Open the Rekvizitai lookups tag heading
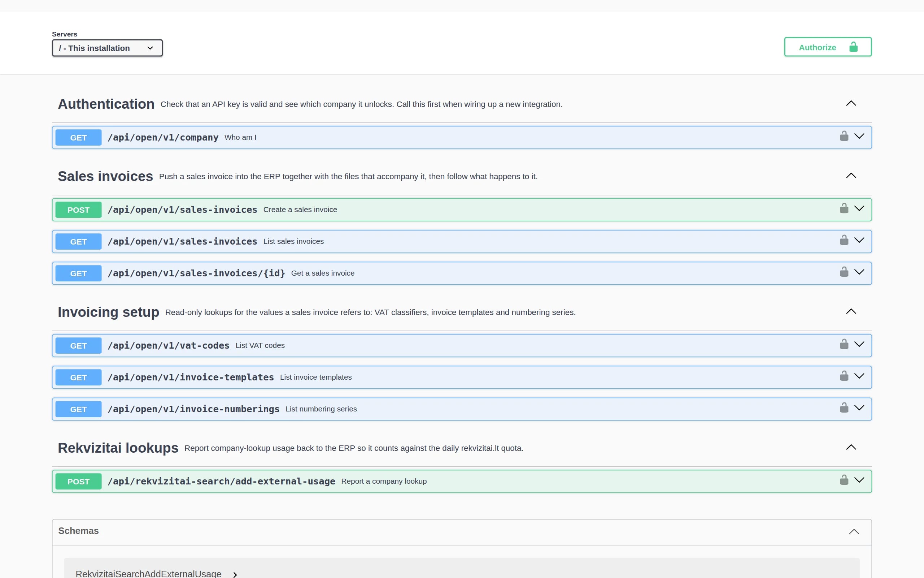Screen dimensions: 924x578 coord(118,448)
